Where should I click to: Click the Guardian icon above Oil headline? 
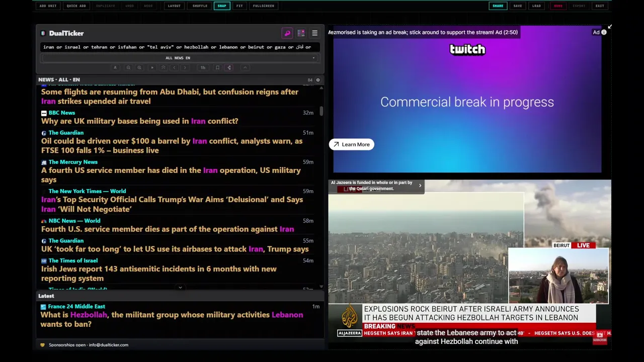pyautogui.click(x=44, y=133)
